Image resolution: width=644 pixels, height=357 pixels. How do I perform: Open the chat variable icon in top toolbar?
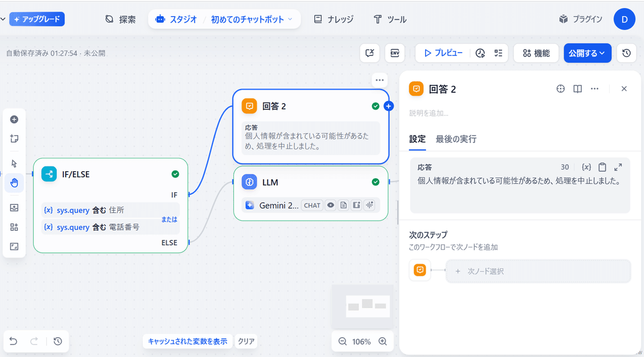370,53
